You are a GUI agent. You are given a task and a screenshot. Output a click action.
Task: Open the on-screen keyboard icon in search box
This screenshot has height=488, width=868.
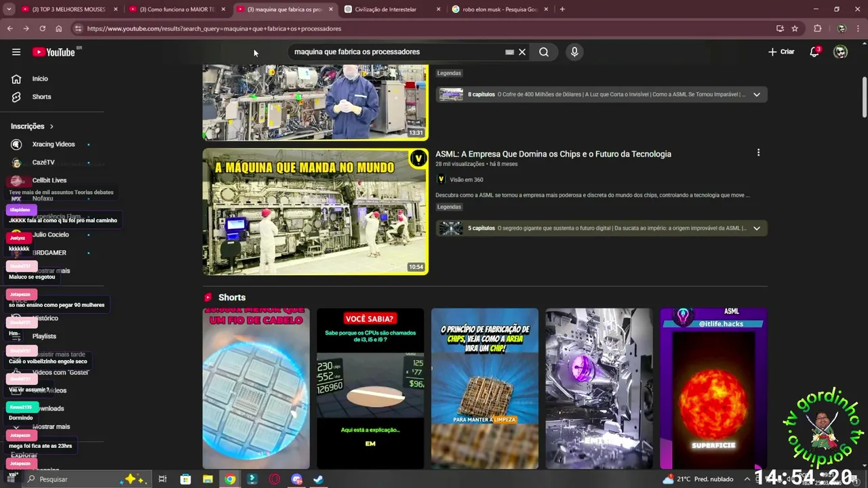click(509, 52)
